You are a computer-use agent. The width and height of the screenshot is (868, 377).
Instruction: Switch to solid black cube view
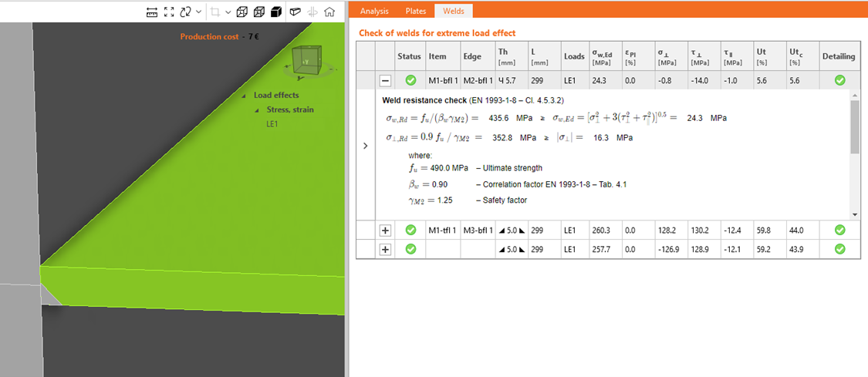coord(275,12)
